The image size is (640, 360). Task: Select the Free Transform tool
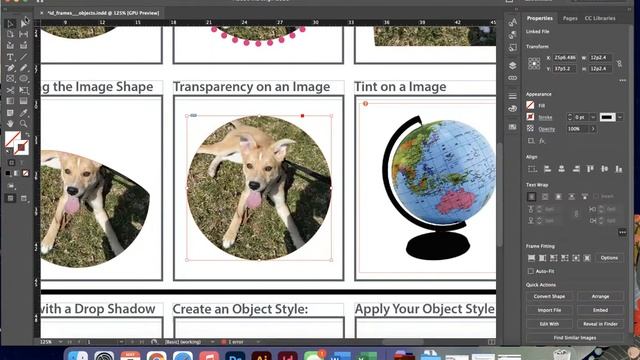pos(24,90)
